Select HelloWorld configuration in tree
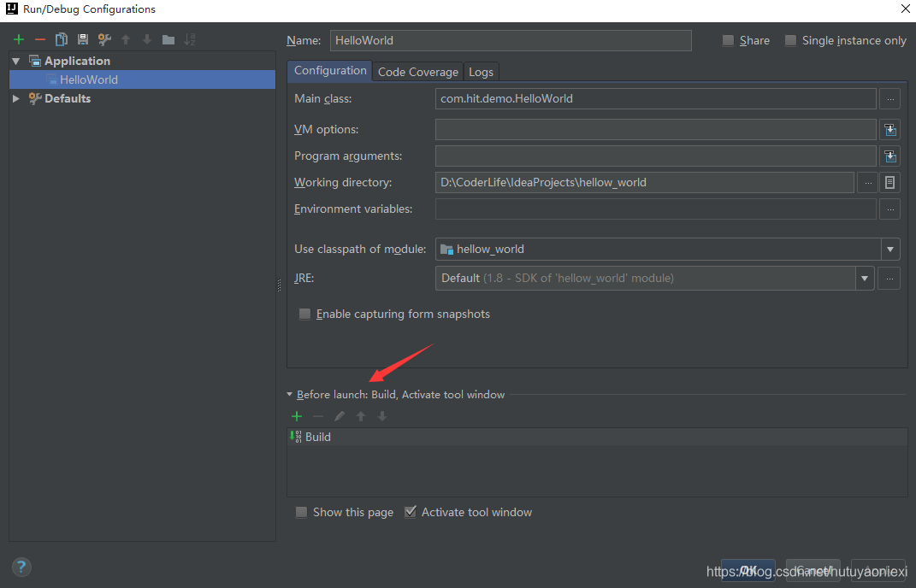 click(x=143, y=79)
